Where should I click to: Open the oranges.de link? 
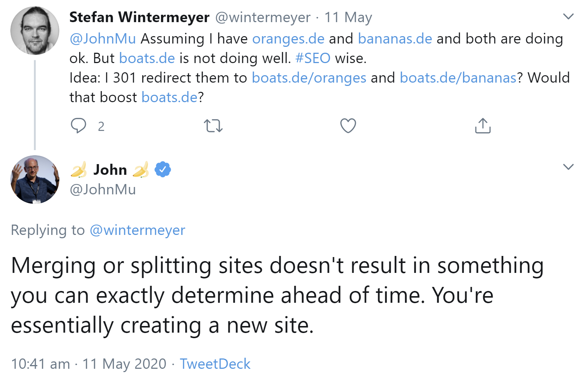288,38
